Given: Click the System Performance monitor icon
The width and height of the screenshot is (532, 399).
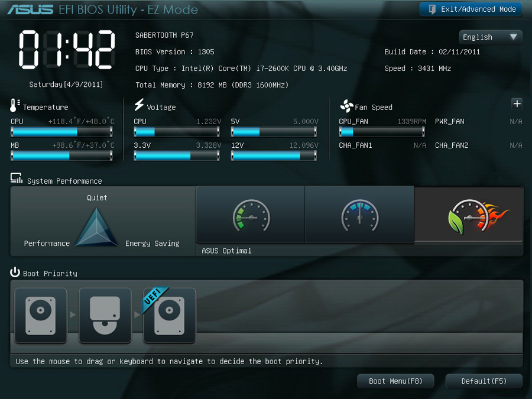Looking at the screenshot, I should 17,180.
